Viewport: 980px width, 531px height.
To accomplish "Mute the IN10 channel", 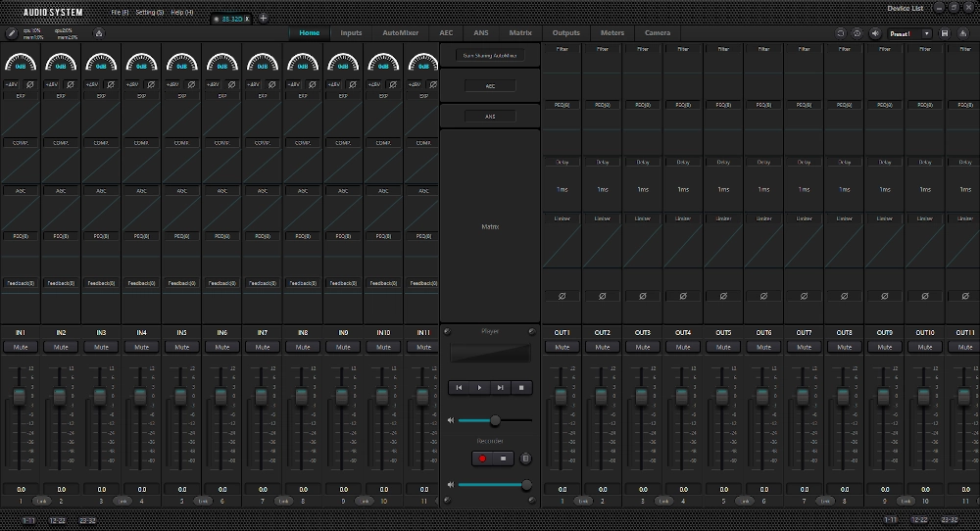I will tap(383, 347).
